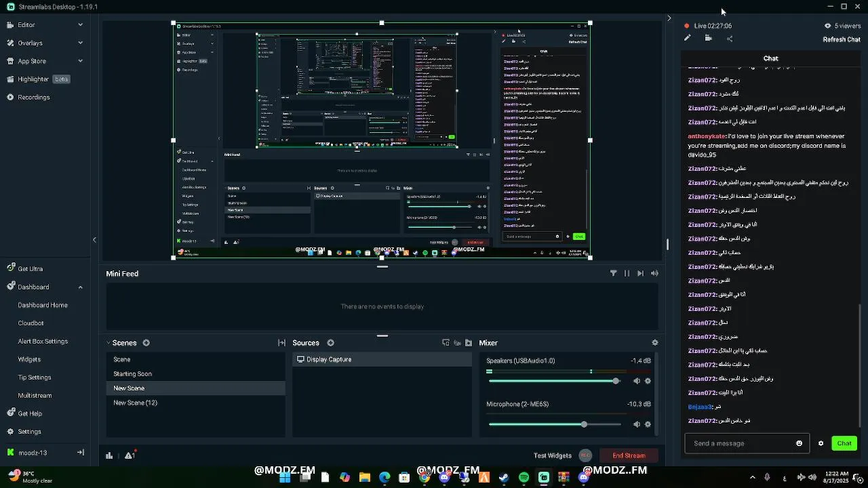Select the Display Capture source

382,359
